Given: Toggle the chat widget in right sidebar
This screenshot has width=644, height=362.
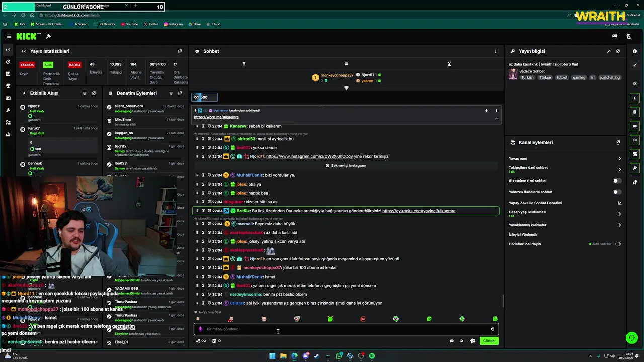Looking at the screenshot, I should pyautogui.click(x=635, y=126).
